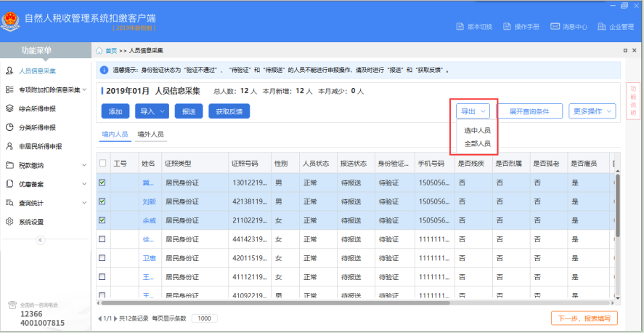Click the 优惠备案 document icon

coord(9,184)
